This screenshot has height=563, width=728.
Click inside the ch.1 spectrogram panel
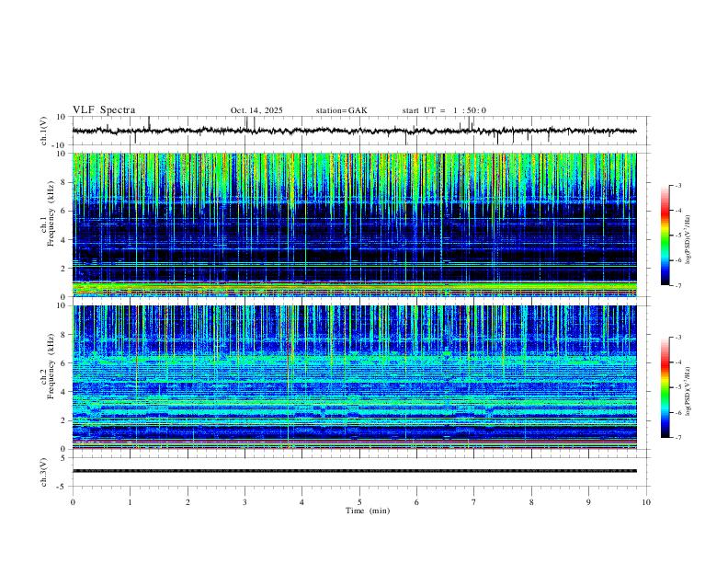[x=354, y=224]
